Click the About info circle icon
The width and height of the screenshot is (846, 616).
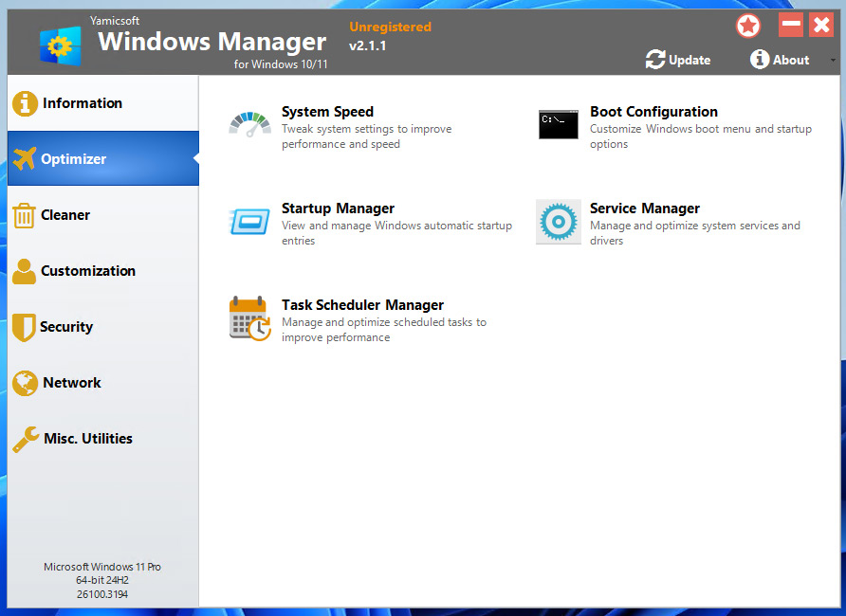click(x=759, y=60)
